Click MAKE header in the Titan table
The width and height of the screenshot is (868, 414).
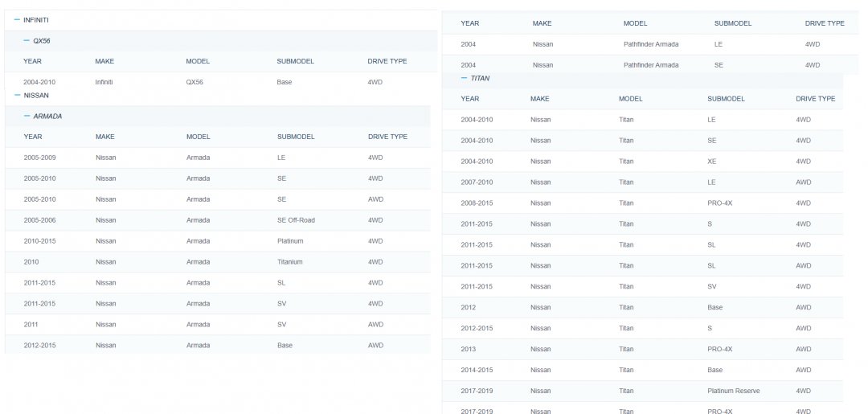(540, 99)
